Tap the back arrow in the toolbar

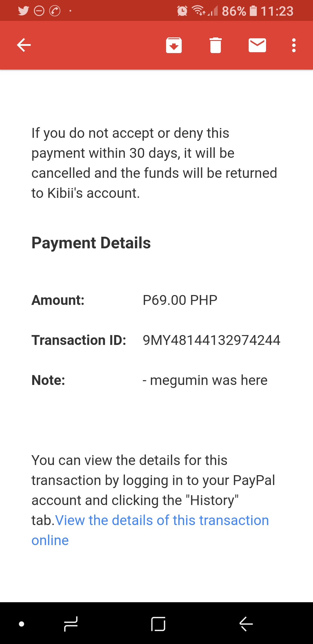pyautogui.click(x=24, y=45)
